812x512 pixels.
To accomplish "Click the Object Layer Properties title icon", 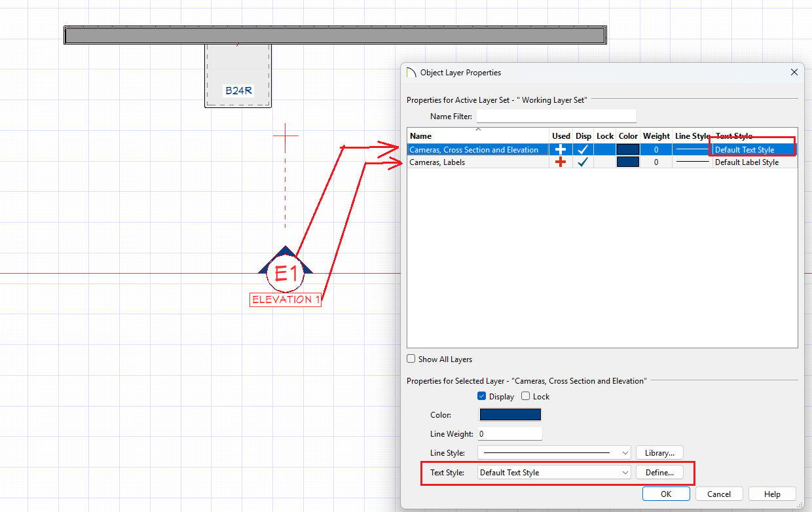I will 411,73.
